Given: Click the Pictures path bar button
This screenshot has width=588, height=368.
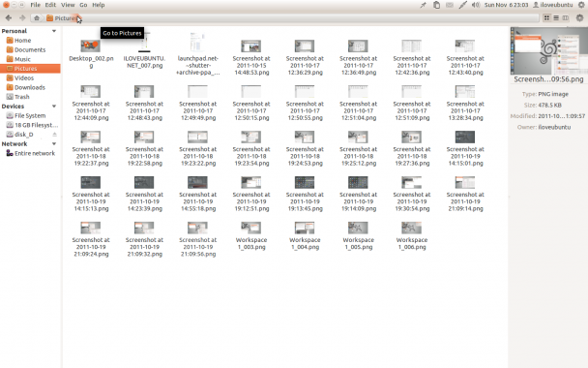Looking at the screenshot, I should click(x=62, y=18).
